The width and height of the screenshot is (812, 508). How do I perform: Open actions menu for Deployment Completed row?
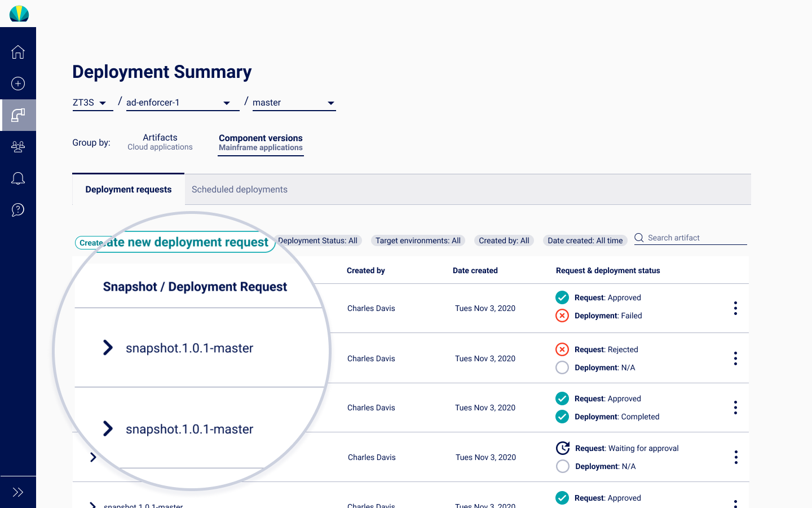coord(735,408)
